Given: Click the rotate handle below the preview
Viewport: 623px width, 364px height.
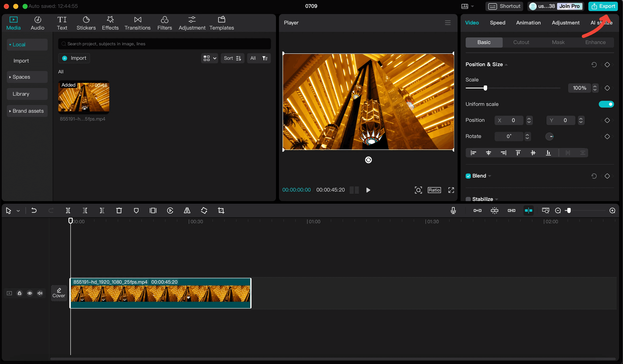Looking at the screenshot, I should [x=368, y=160].
